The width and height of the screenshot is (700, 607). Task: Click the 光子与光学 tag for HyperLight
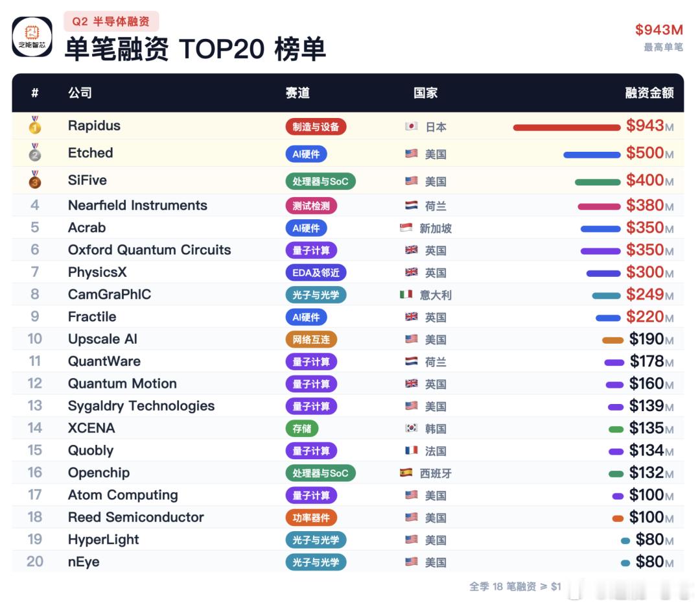[x=316, y=540]
